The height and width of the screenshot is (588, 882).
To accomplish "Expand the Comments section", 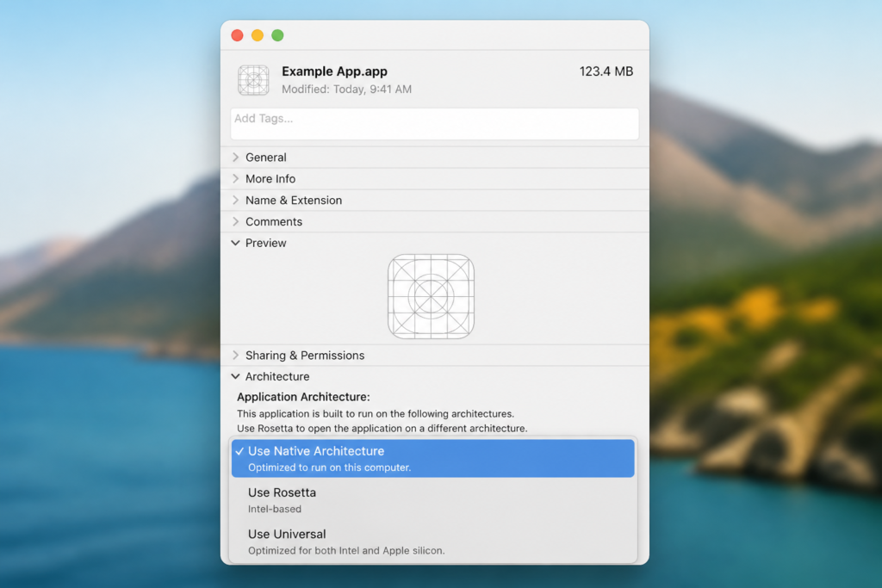I will (x=235, y=221).
